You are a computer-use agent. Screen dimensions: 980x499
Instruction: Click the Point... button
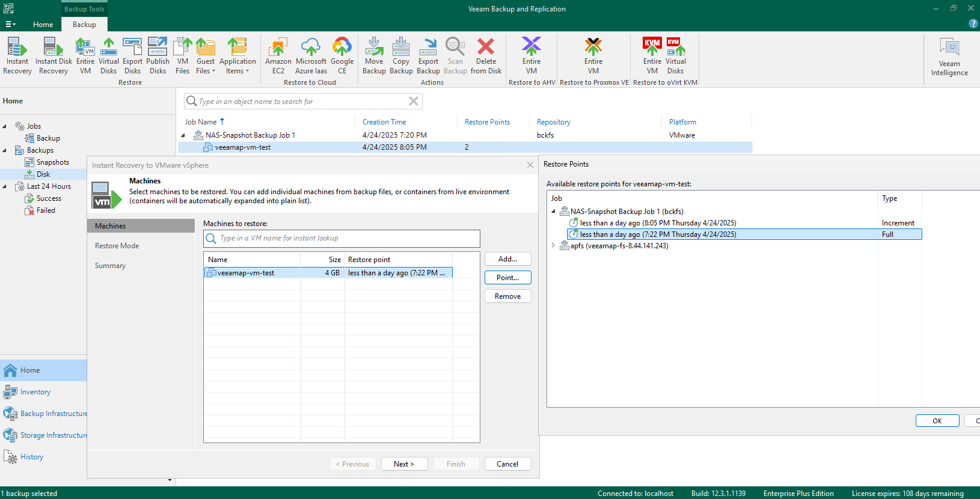(507, 278)
